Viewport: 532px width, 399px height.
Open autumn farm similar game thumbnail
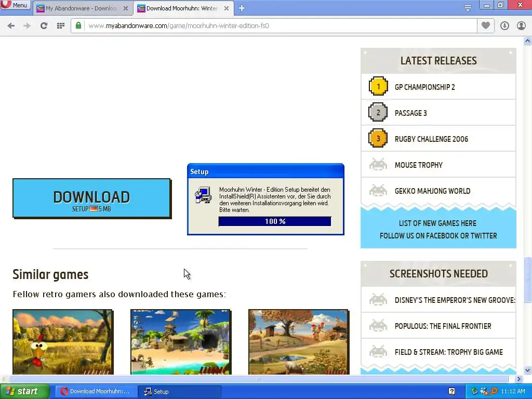299,342
